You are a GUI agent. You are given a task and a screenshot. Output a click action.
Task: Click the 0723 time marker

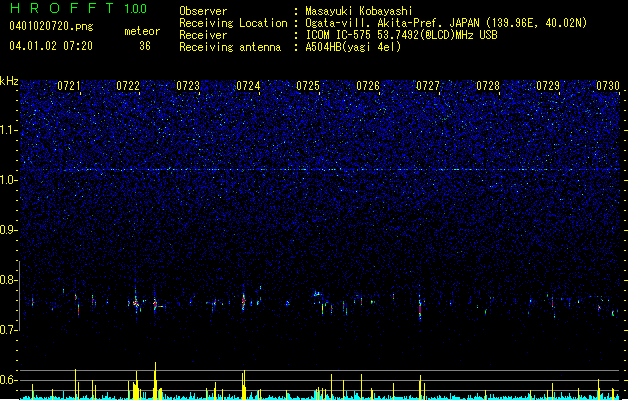(x=188, y=86)
